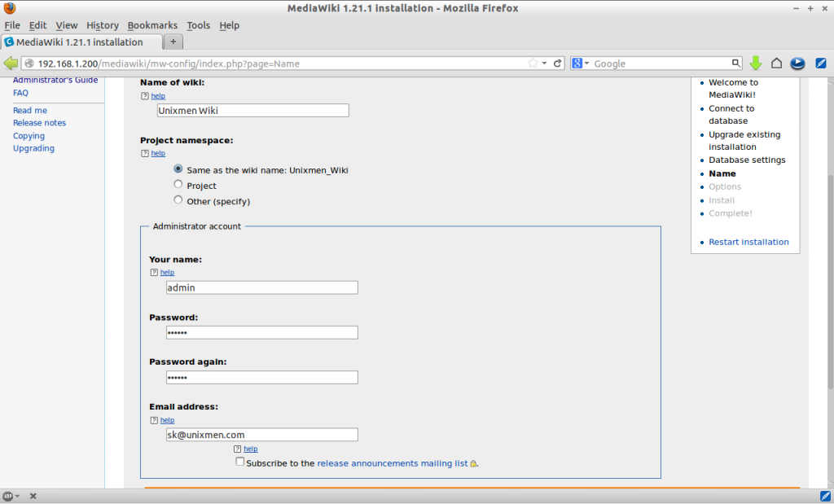Open the File menu

(11, 25)
